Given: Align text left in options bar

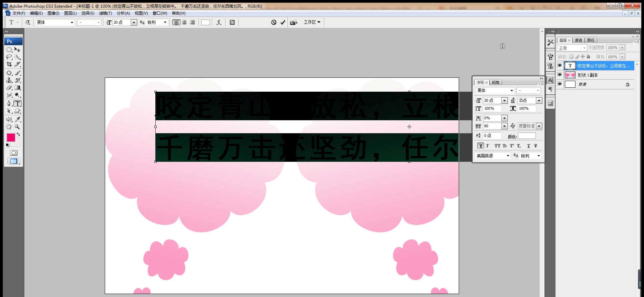Looking at the screenshot, I should (176, 22).
